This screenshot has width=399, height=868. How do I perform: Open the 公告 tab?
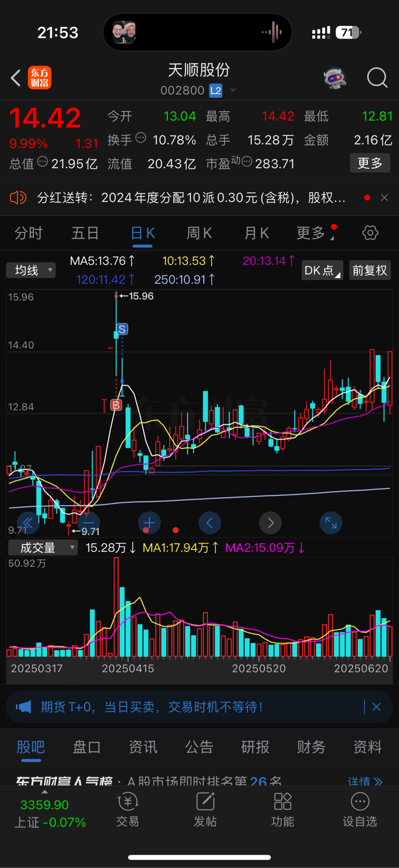pos(199,747)
